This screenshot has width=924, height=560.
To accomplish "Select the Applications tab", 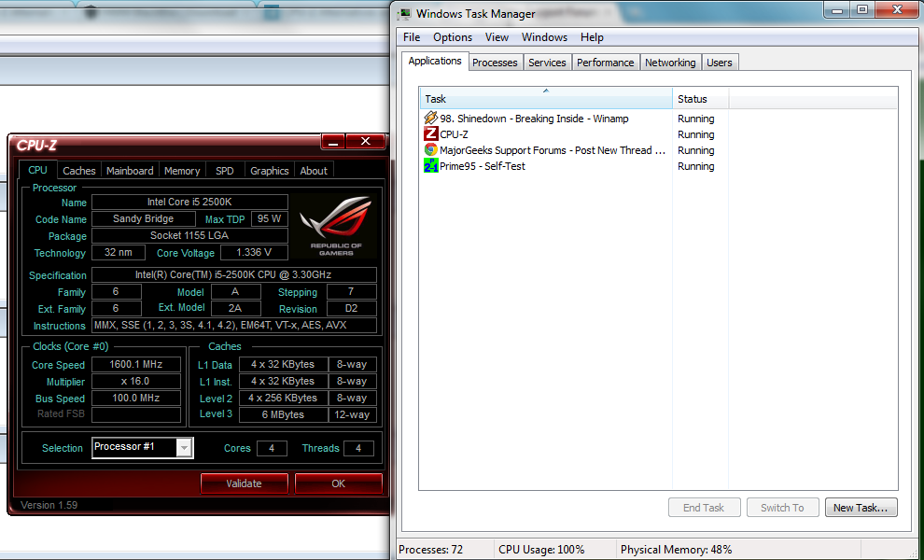I will coord(435,62).
